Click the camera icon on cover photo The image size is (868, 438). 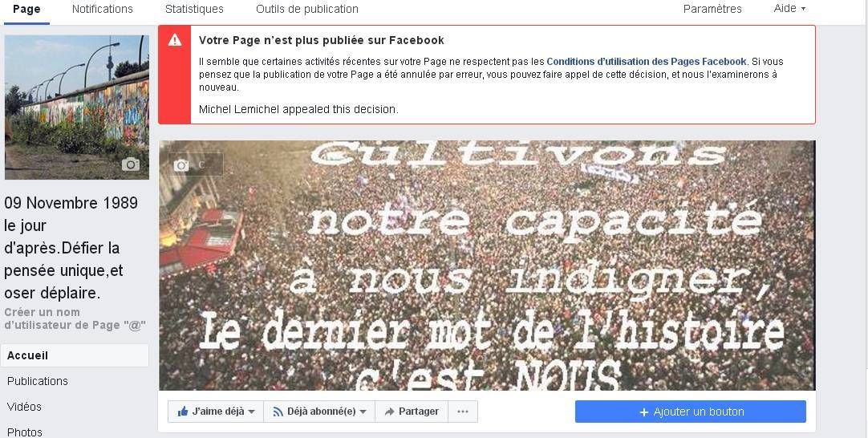point(181,165)
